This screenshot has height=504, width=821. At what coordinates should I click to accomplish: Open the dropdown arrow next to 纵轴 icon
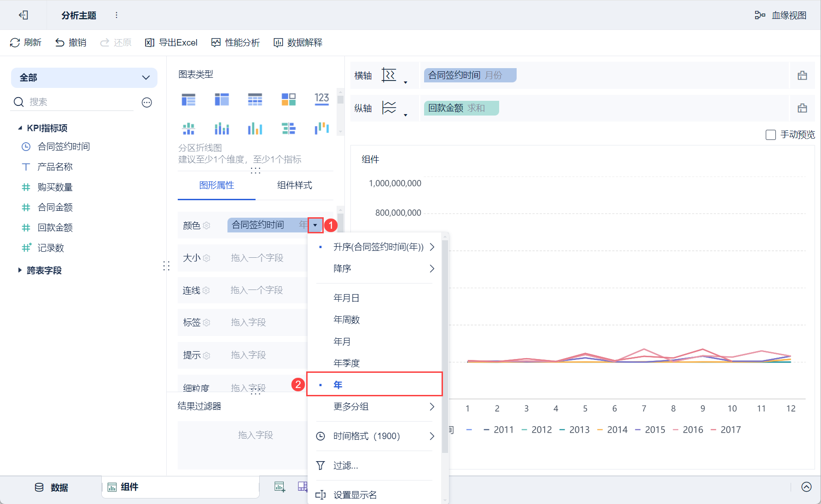pos(406,115)
